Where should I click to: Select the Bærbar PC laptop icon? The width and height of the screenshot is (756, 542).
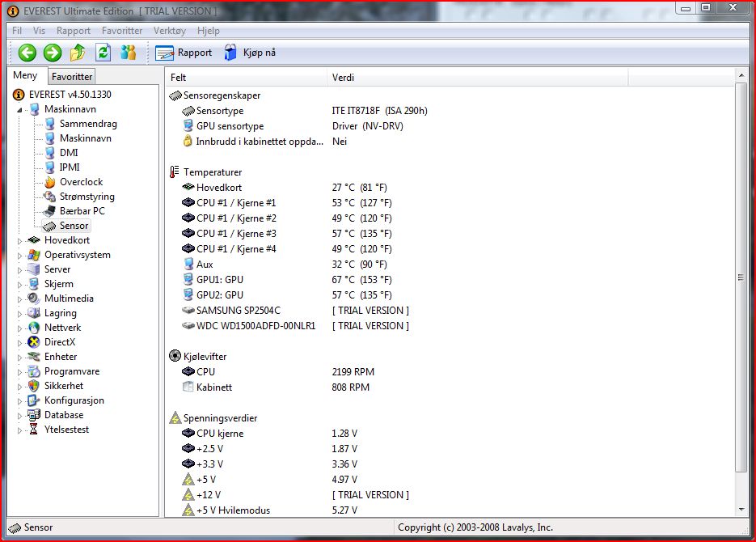click(49, 211)
